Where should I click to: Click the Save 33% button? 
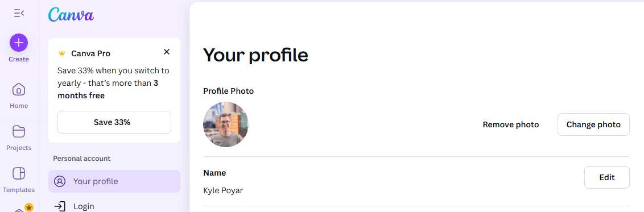pos(114,122)
